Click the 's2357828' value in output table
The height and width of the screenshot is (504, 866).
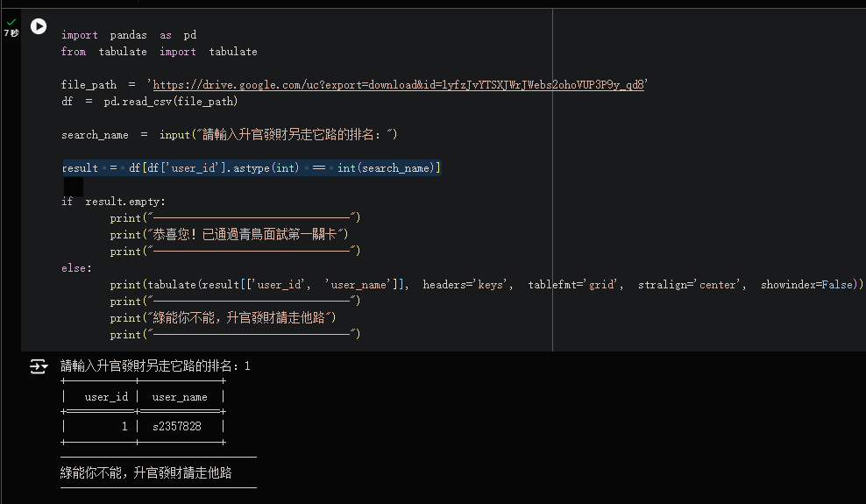176,427
